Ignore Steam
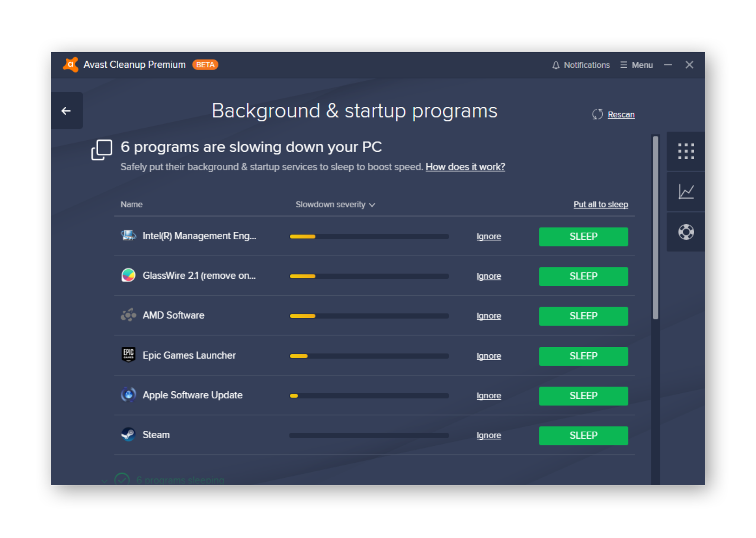The image size is (756, 538). tap(488, 435)
